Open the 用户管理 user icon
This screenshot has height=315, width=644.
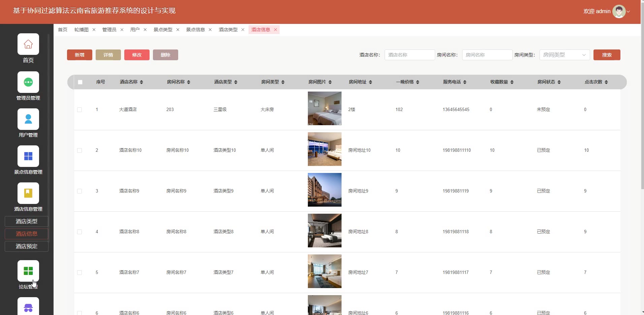[x=28, y=119]
